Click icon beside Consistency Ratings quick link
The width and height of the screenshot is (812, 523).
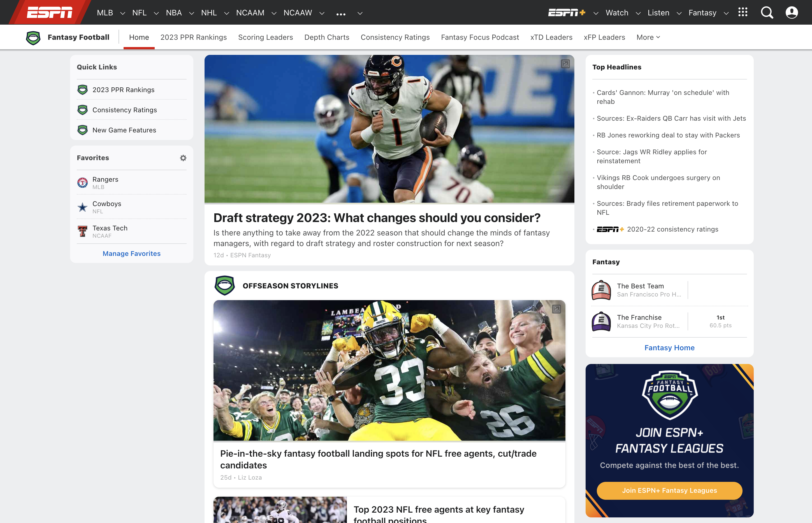[82, 110]
